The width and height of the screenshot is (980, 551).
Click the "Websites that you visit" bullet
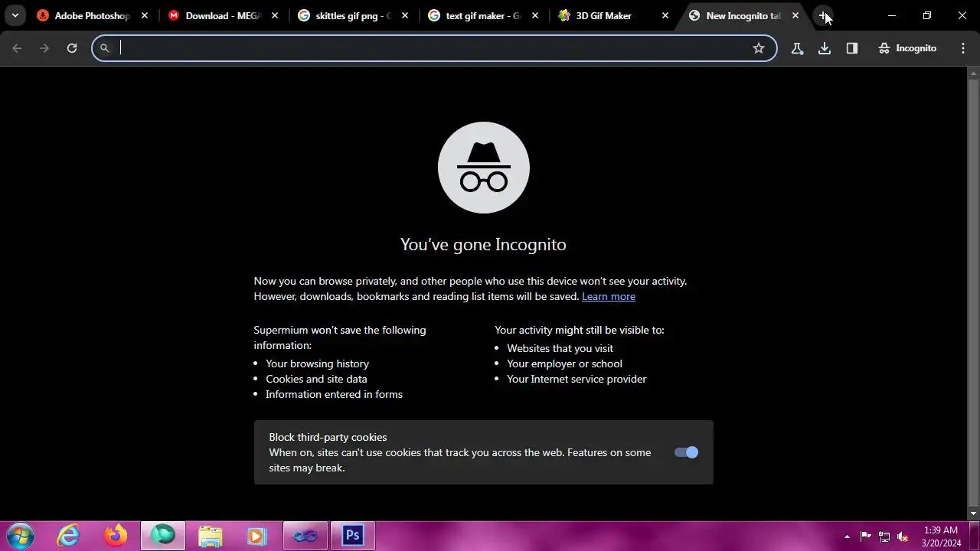point(560,348)
